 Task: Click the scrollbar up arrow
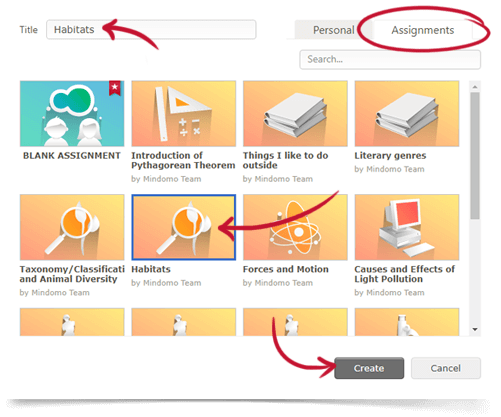(x=475, y=87)
